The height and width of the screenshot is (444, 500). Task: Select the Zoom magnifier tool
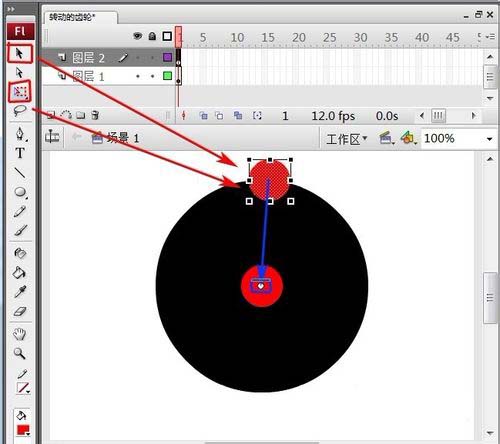tap(19, 353)
